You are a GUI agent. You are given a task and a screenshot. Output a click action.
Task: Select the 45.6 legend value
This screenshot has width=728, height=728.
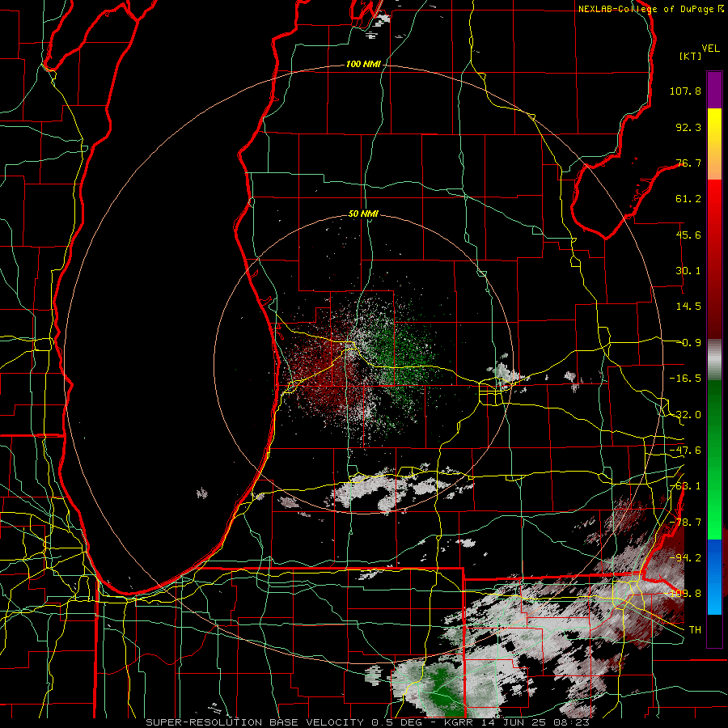tap(688, 235)
